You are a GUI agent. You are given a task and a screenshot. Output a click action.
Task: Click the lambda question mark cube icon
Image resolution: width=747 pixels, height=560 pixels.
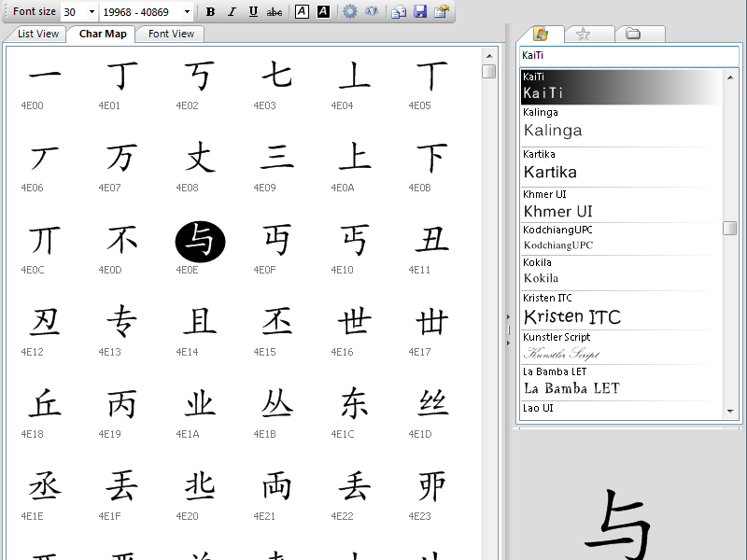click(x=372, y=11)
